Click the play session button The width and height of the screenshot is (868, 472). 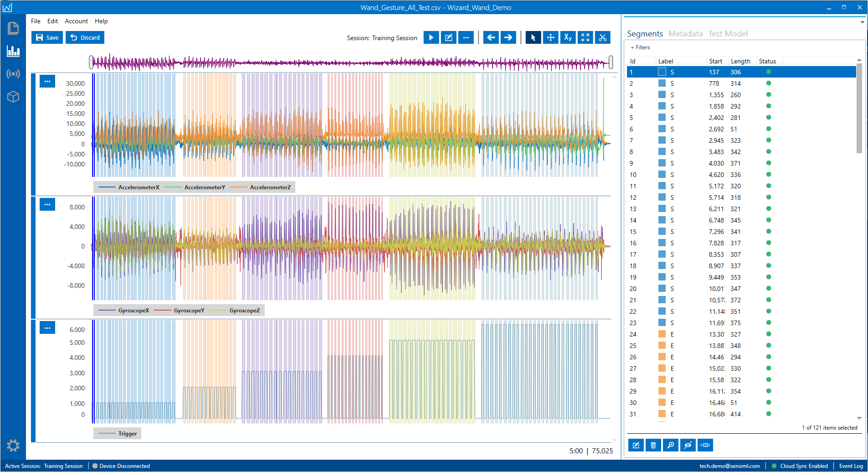pyautogui.click(x=431, y=37)
